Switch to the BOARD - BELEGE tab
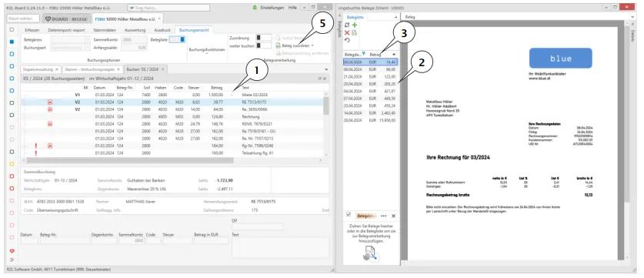 [66, 18]
